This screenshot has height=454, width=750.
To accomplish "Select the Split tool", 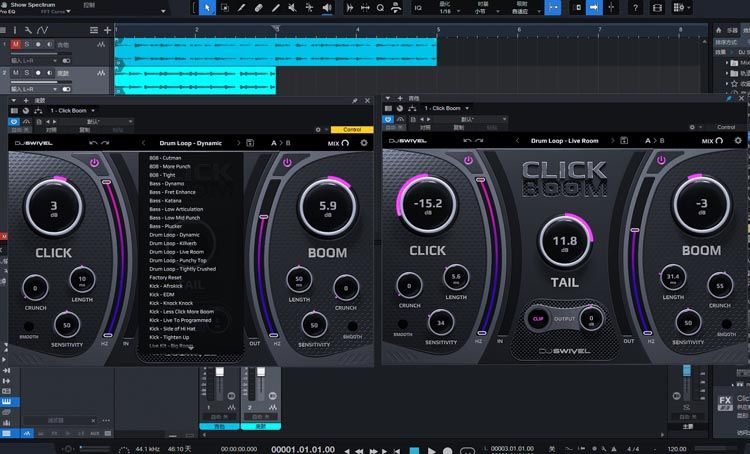I will pos(242,8).
